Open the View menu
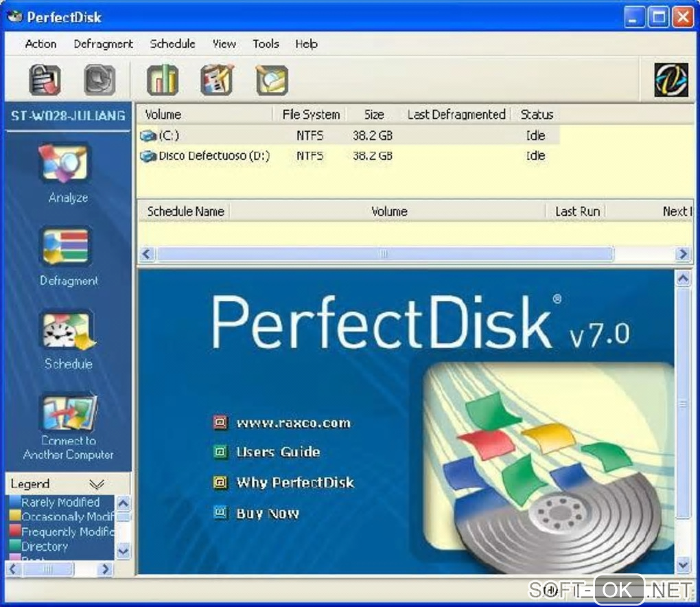This screenshot has width=700, height=607. 224,44
